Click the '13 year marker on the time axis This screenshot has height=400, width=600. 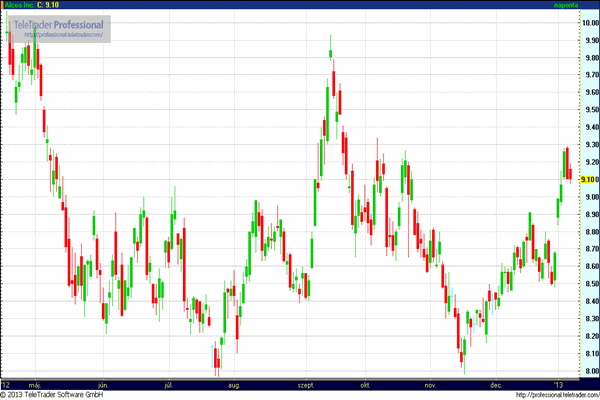click(x=560, y=384)
